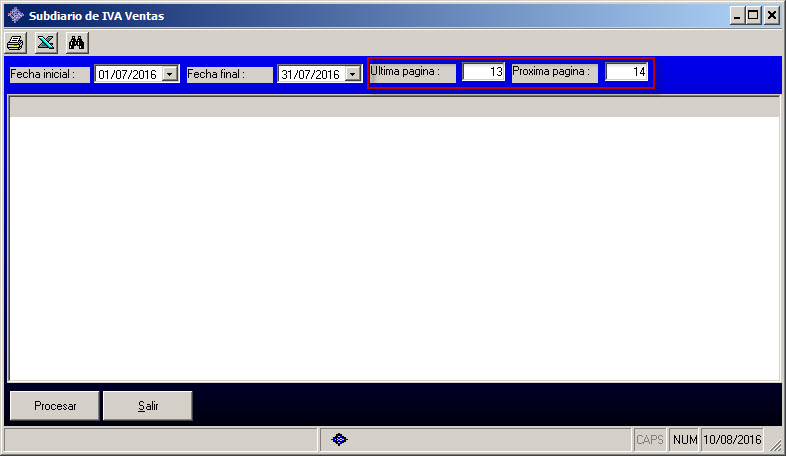This screenshot has width=786, height=456.
Task: Click the Fecha final date text 31/07/2016
Action: (310, 74)
